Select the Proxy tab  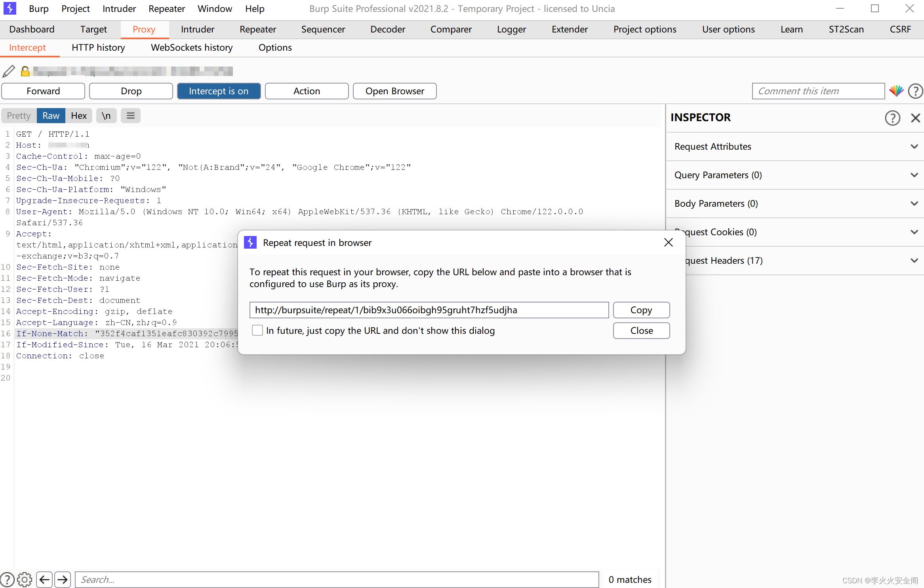tap(144, 29)
